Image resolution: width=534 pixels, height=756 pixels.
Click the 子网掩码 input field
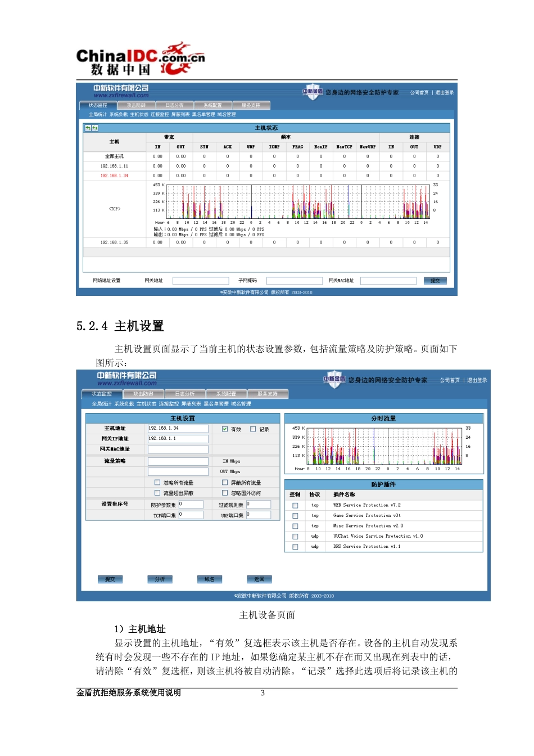click(x=295, y=280)
